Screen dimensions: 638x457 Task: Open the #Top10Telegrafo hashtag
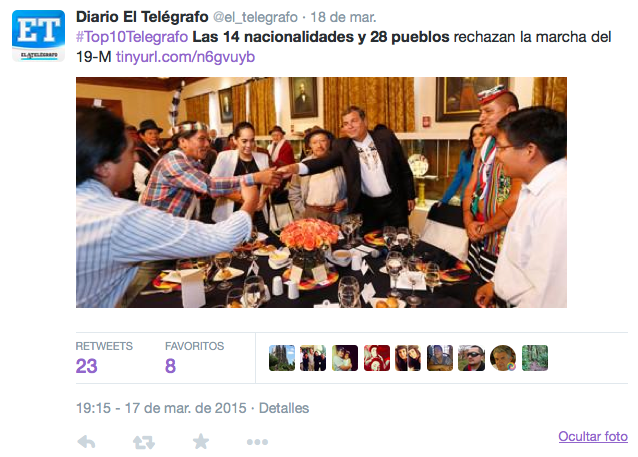(x=132, y=37)
